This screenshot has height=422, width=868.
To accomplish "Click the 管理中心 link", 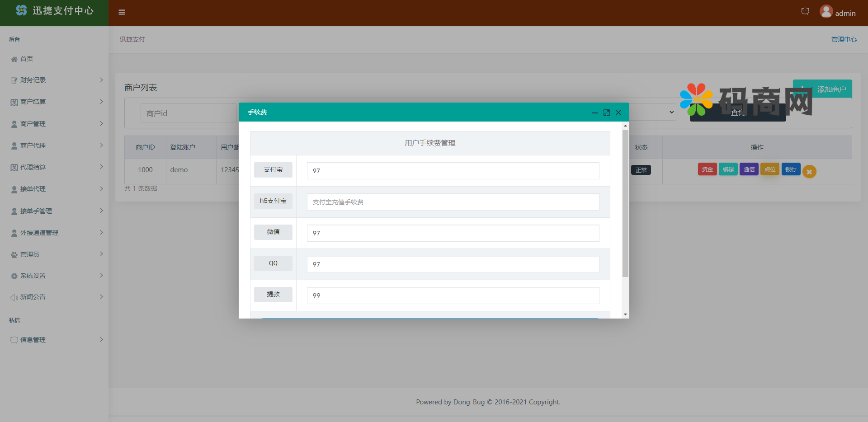I will click(x=844, y=39).
